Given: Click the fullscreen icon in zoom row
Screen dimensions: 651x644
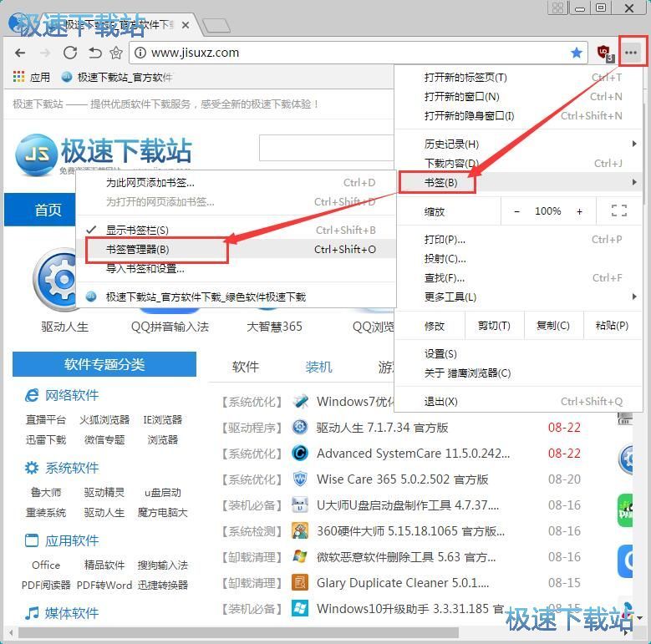Looking at the screenshot, I should click(x=619, y=211).
